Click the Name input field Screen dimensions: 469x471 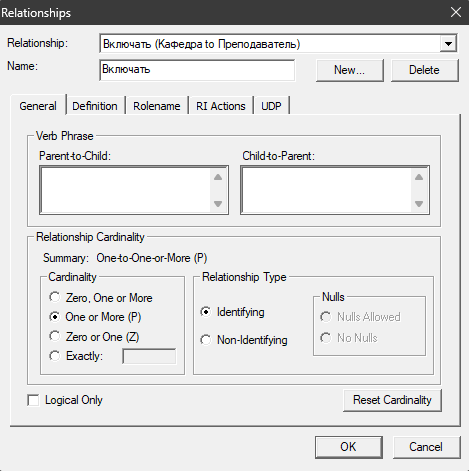point(197,70)
